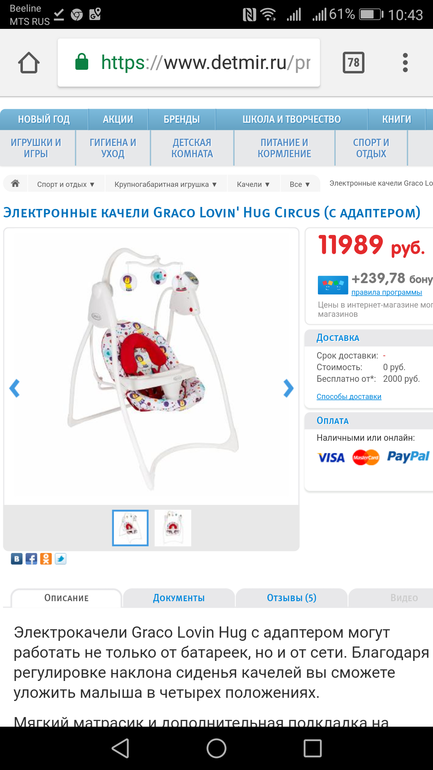This screenshot has width=433, height=770.
Task: Share the product on Odnoklassniki
Action: coord(46,559)
